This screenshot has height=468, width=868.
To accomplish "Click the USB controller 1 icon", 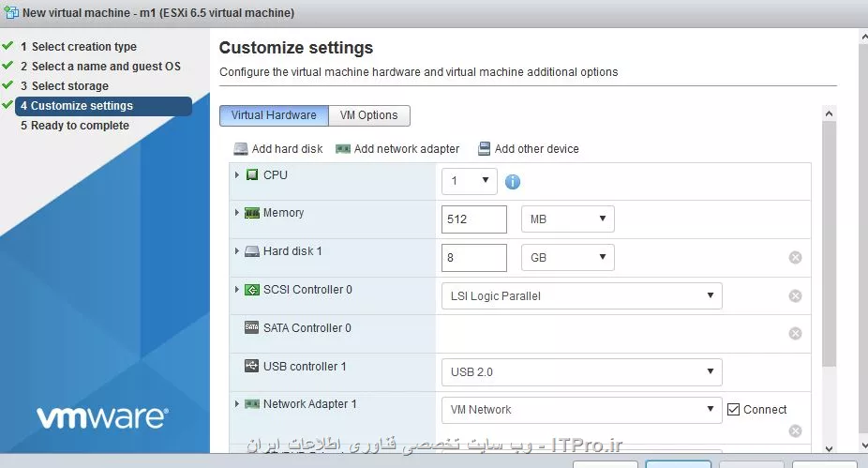I will pyautogui.click(x=252, y=366).
